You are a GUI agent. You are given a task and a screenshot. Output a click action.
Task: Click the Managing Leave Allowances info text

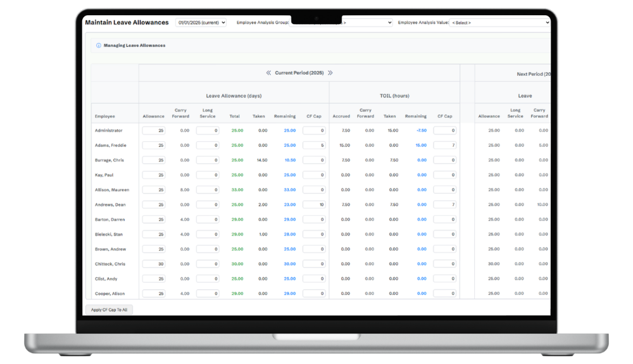tap(134, 46)
